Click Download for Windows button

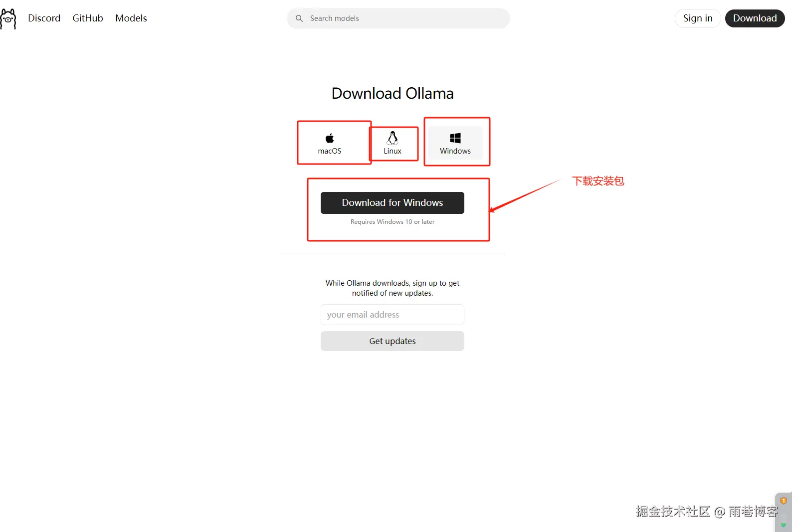pyautogui.click(x=393, y=203)
